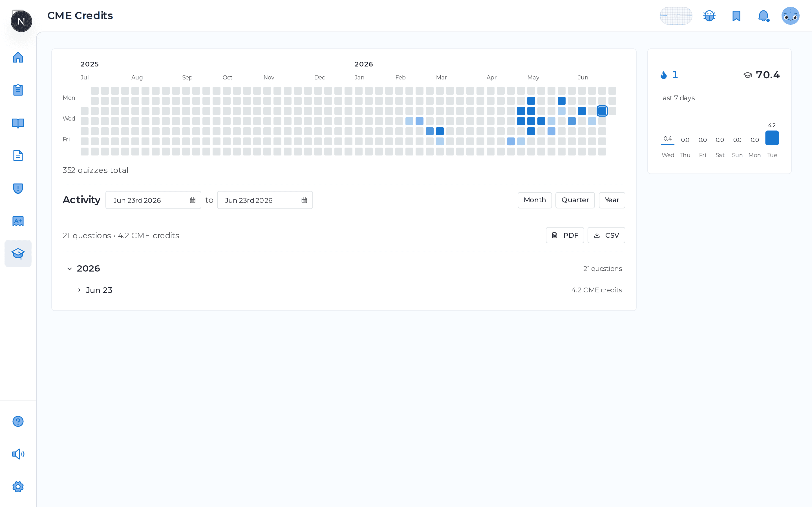Open the bookmark icon in the header
Image resolution: width=812 pixels, height=507 pixels.
(736, 16)
